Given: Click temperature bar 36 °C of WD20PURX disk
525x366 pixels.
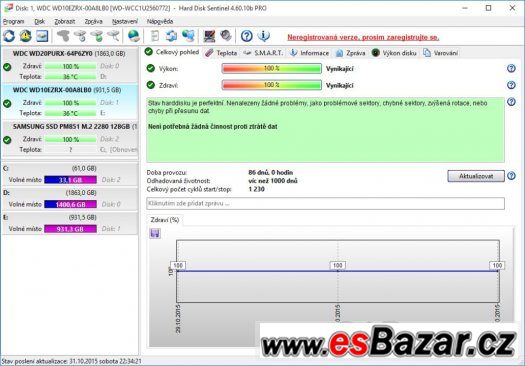Looking at the screenshot, I should (x=70, y=77).
